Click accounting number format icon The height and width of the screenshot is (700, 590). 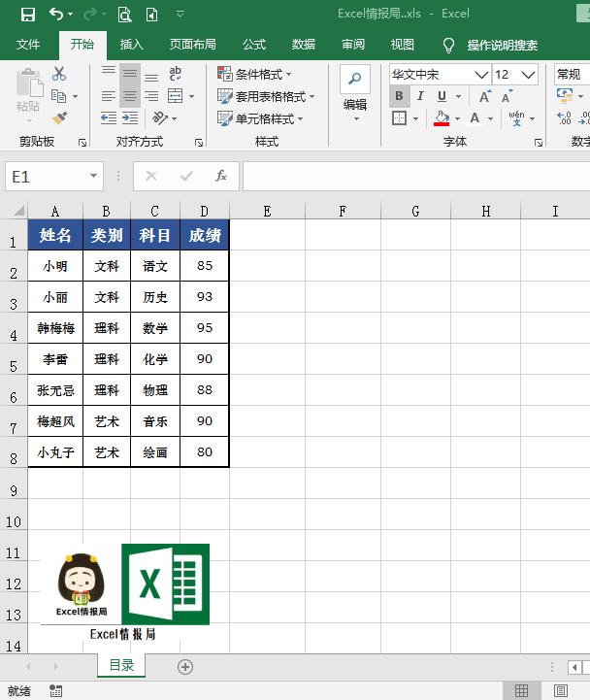pos(566,95)
